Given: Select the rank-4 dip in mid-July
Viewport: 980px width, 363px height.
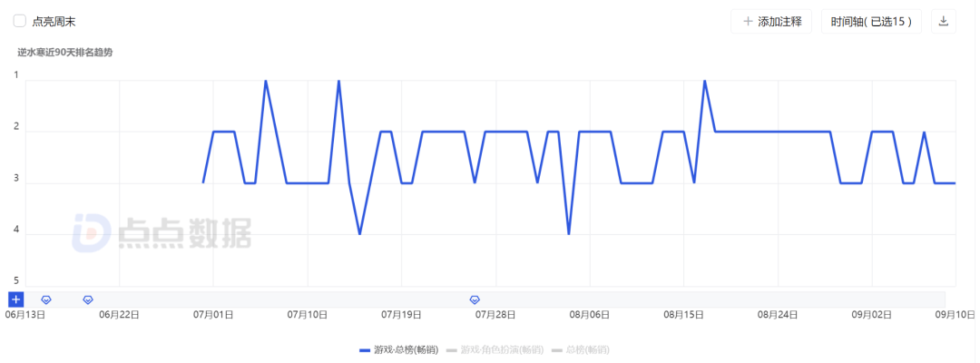Looking at the screenshot, I should click(360, 234).
